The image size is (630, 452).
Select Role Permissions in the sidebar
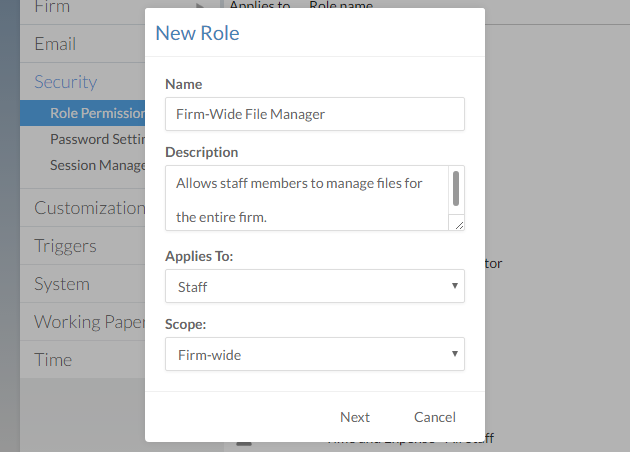96,113
